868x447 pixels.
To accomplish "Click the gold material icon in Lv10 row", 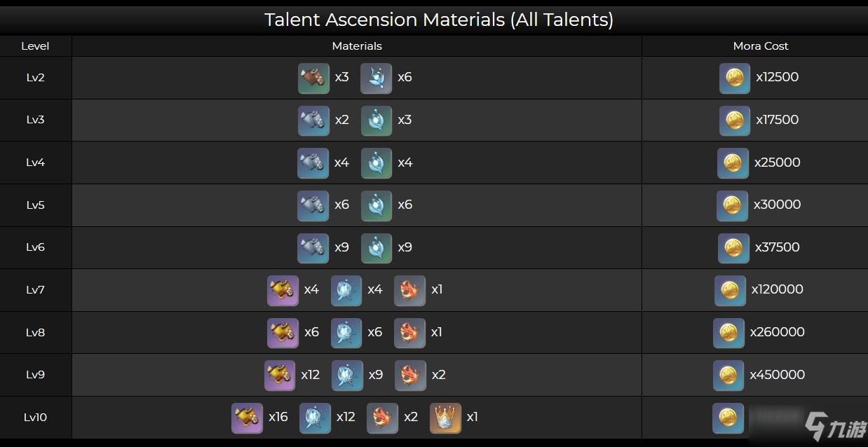I will click(x=247, y=418).
